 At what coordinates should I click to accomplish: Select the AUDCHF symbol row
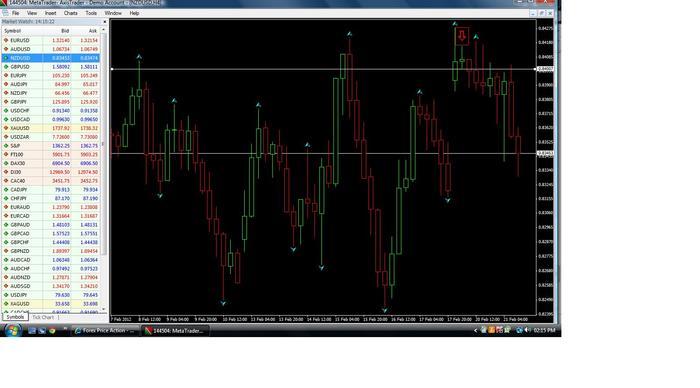(x=51, y=269)
